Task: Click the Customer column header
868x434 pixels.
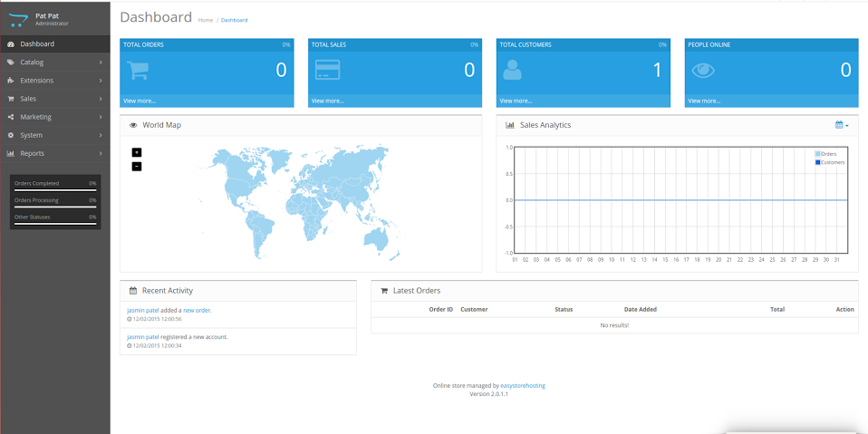Action: 475,310
